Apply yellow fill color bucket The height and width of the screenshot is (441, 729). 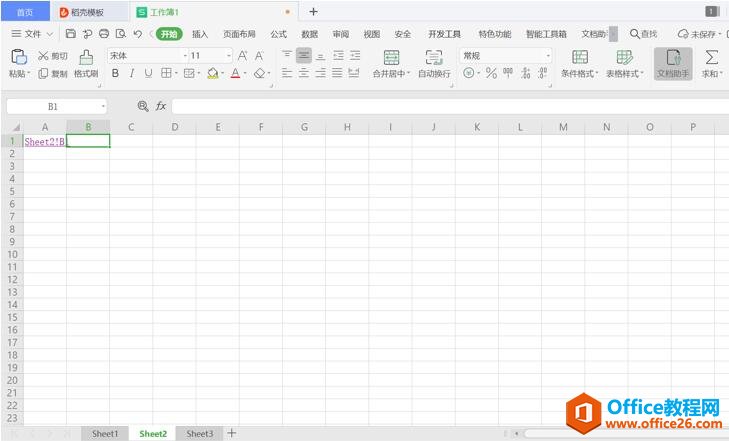[212, 73]
